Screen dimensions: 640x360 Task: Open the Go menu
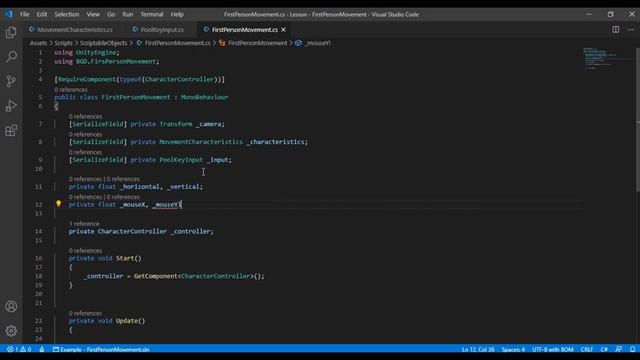pos(111,14)
